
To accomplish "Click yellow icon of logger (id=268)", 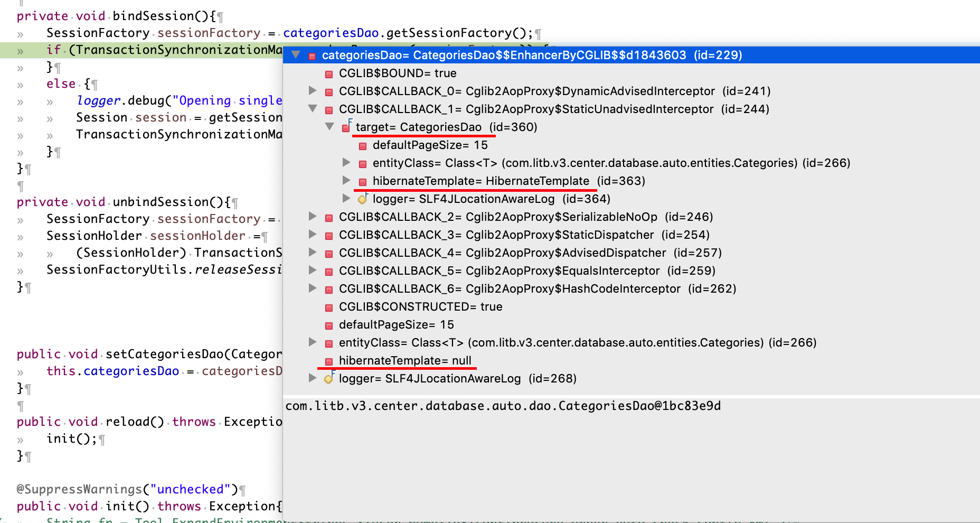I will point(329,378).
